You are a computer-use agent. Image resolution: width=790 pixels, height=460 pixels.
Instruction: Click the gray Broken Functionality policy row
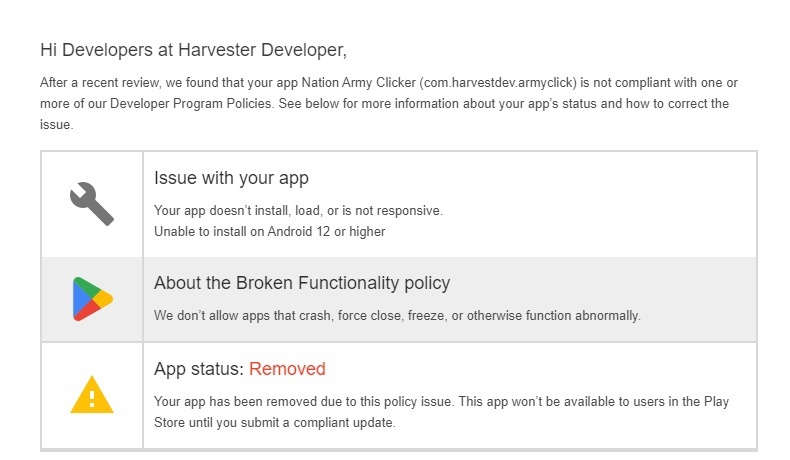399,299
